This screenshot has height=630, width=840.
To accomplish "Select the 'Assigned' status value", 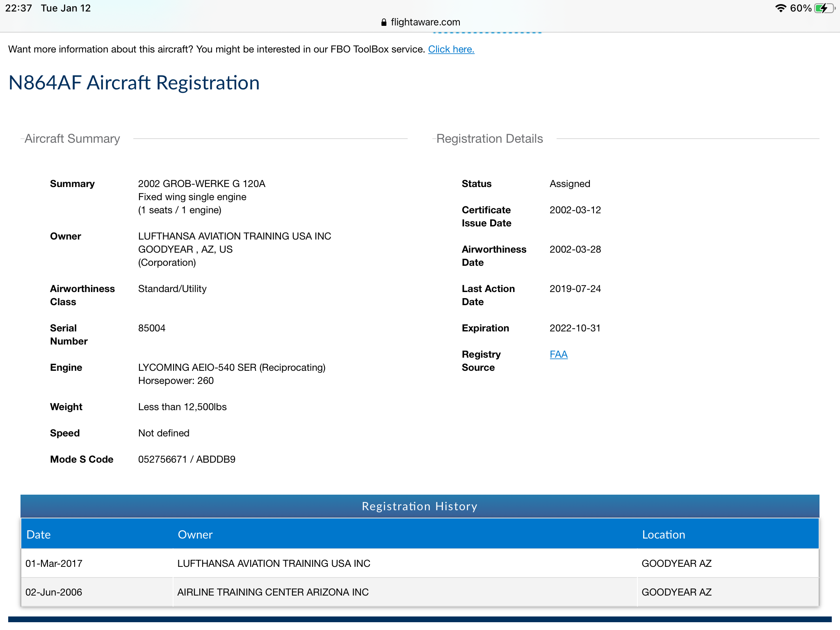I will [570, 184].
